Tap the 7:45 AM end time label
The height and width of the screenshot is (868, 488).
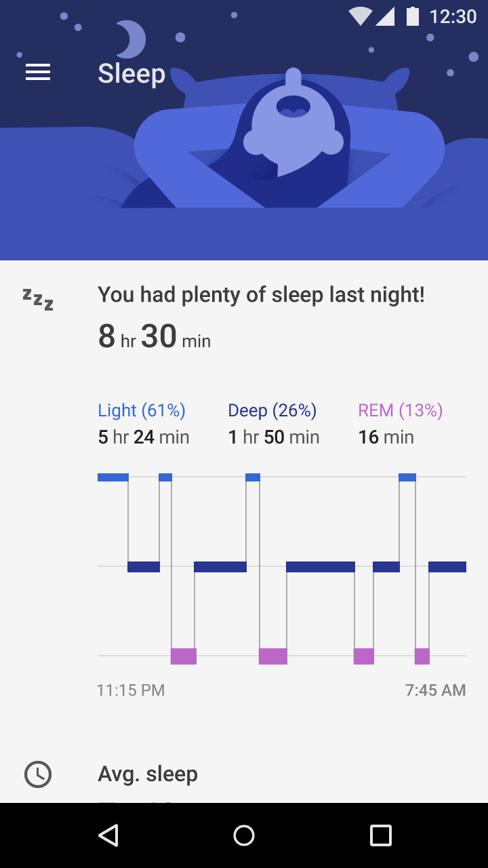coord(435,690)
